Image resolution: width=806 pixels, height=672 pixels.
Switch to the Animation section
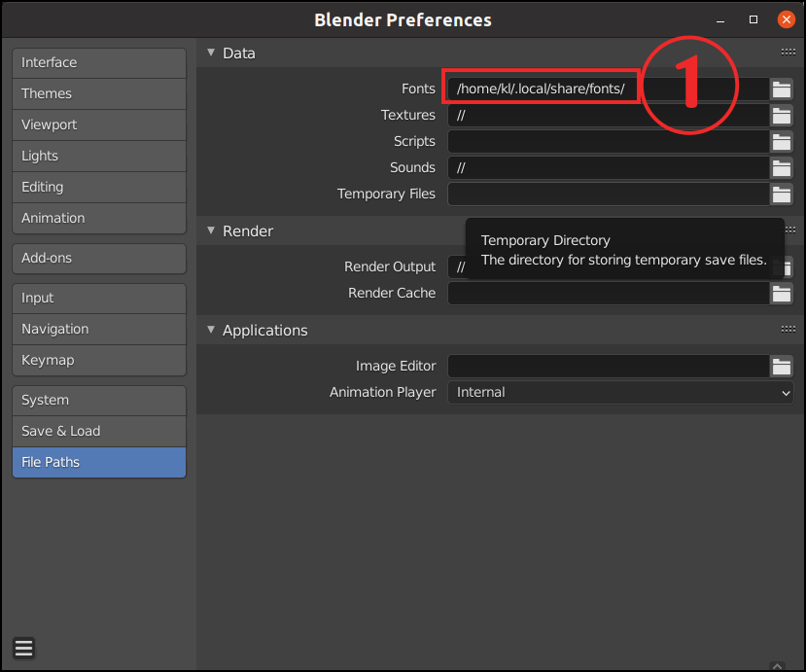point(99,218)
